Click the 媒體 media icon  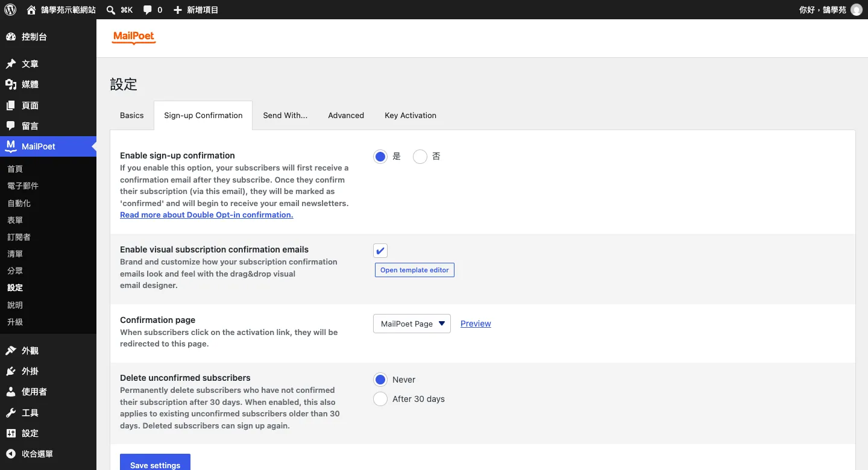[11, 84]
